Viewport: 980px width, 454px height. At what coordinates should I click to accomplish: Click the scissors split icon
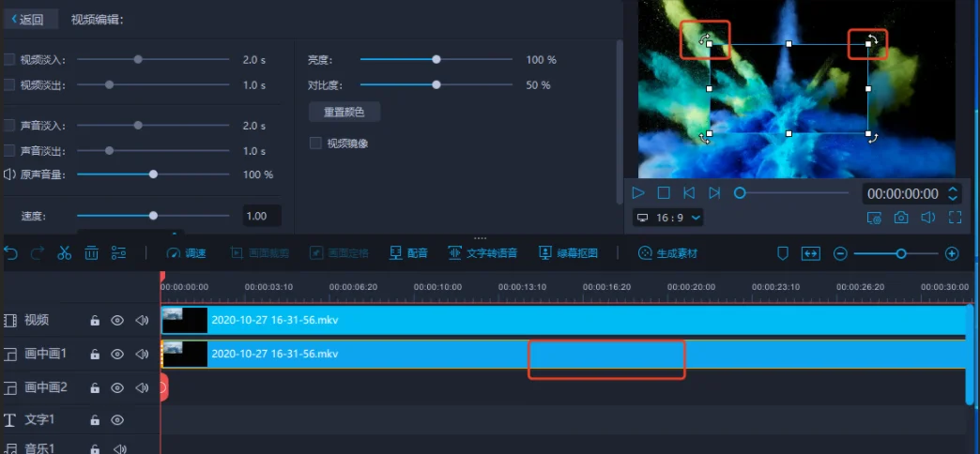(65, 253)
